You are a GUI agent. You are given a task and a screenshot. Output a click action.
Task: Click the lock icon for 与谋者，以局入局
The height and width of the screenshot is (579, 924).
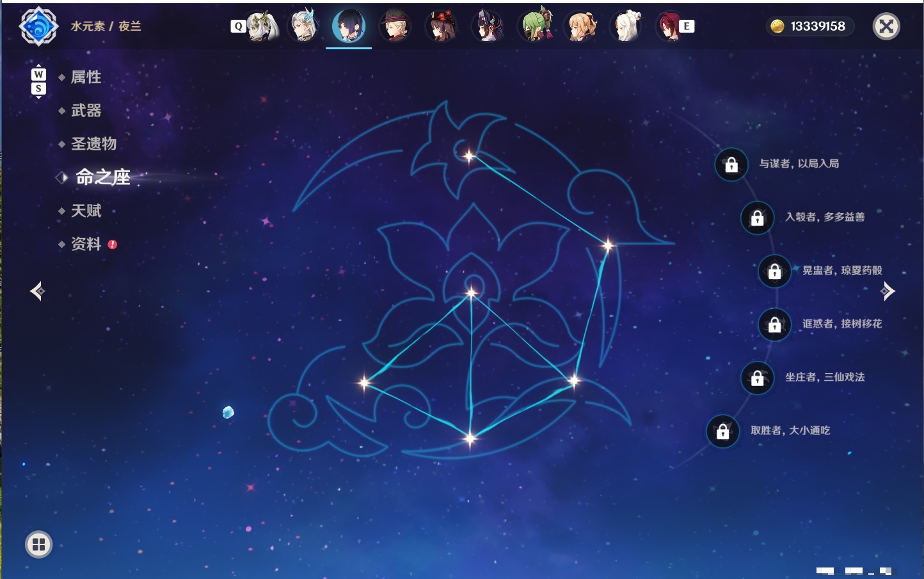click(731, 165)
